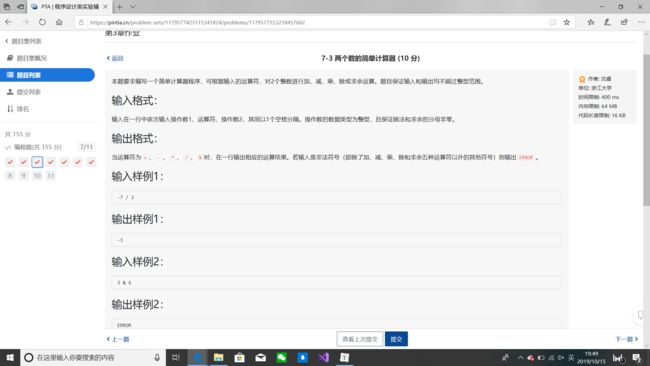Click the share page icon
Screen dimensions: 650x366
click(624, 22)
